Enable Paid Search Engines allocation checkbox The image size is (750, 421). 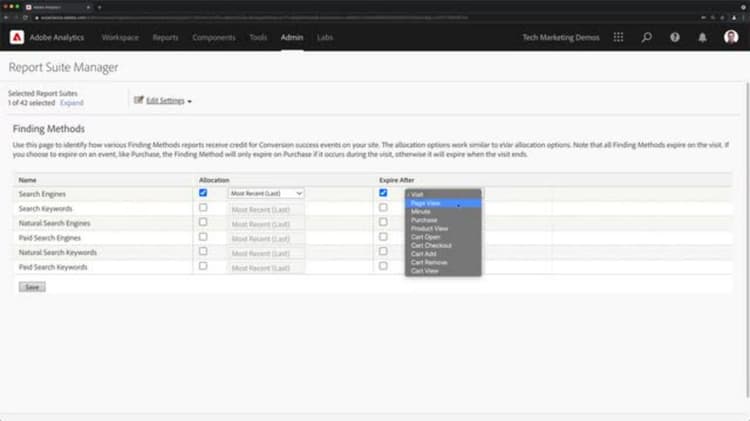[x=203, y=237]
